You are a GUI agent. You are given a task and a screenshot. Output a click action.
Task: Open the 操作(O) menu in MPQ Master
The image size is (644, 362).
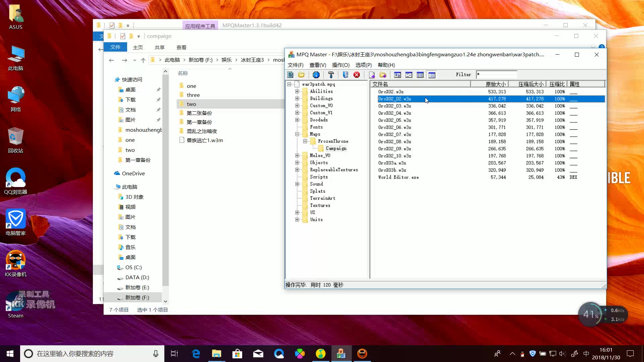[x=341, y=65]
